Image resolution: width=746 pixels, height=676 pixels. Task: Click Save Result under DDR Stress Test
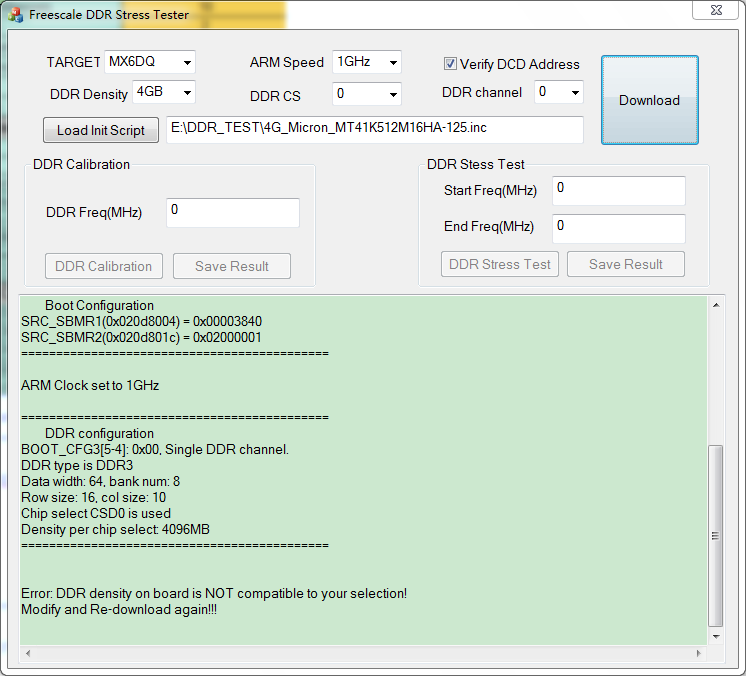tap(626, 264)
